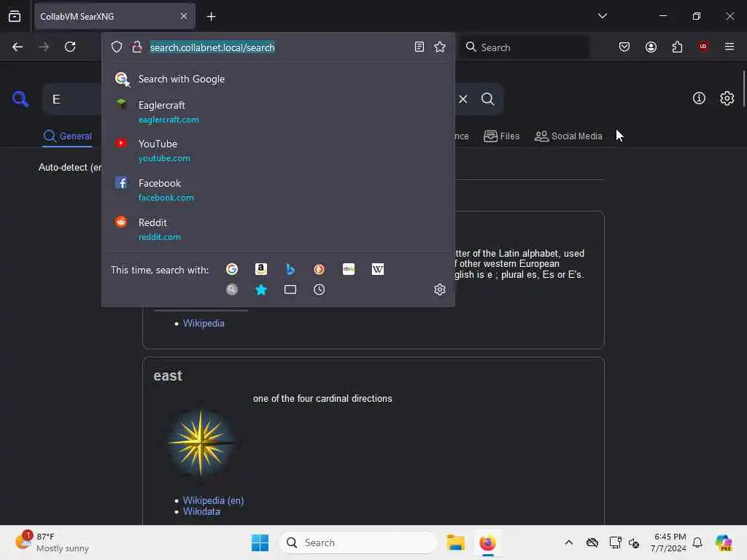Open the Wikipedia (en) link under east

pos(213,500)
